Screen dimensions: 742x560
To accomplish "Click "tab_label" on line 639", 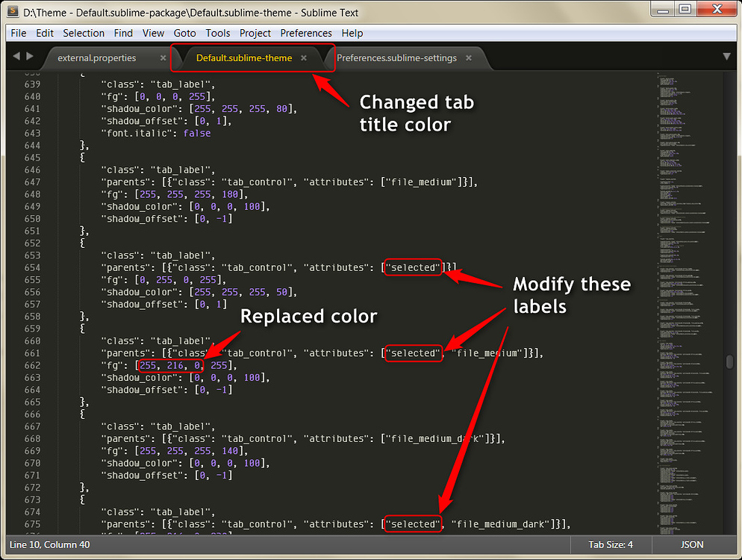I will [x=181, y=84].
